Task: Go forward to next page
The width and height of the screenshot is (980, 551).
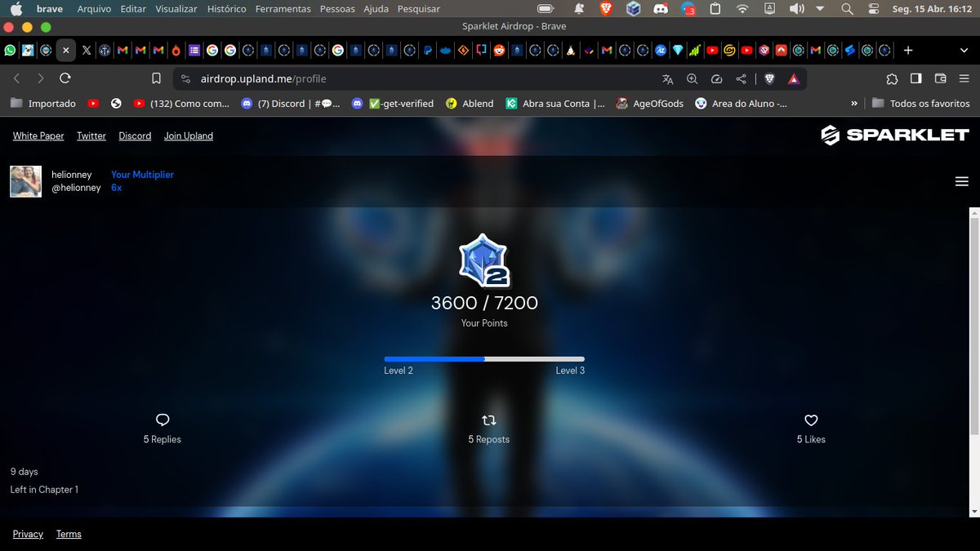Action: [x=41, y=78]
